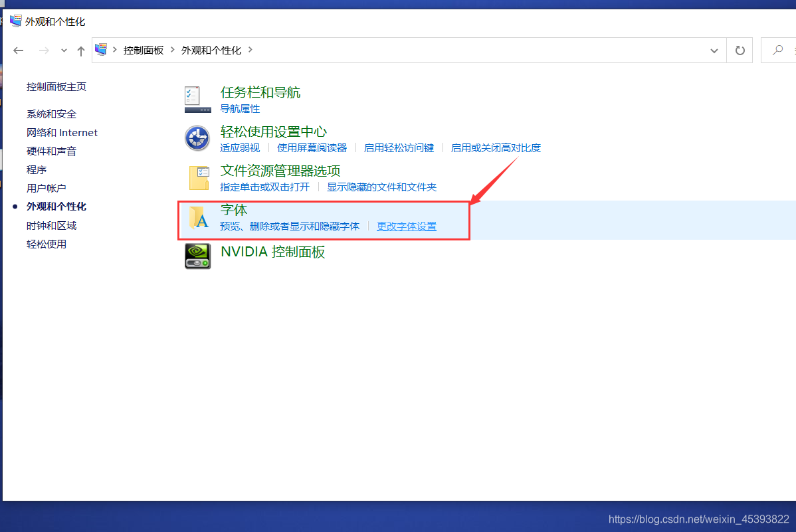The width and height of the screenshot is (796, 532).
Task: Open 轻松使用 in the sidebar
Action: 47,244
